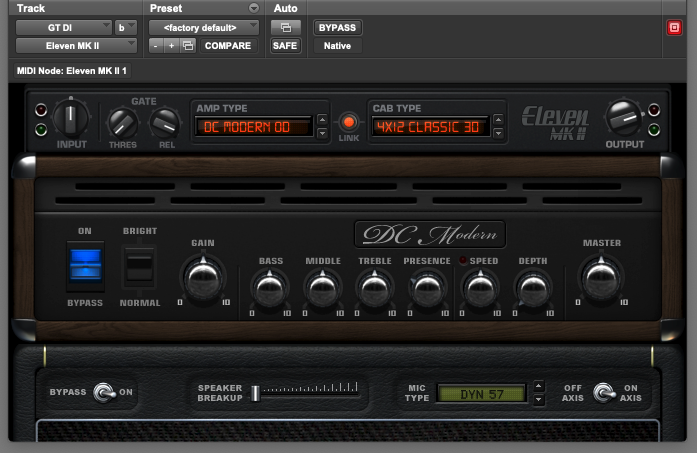Toggle the blue amp ON/BYPASS switch
The image size is (697, 453).
tap(85, 266)
